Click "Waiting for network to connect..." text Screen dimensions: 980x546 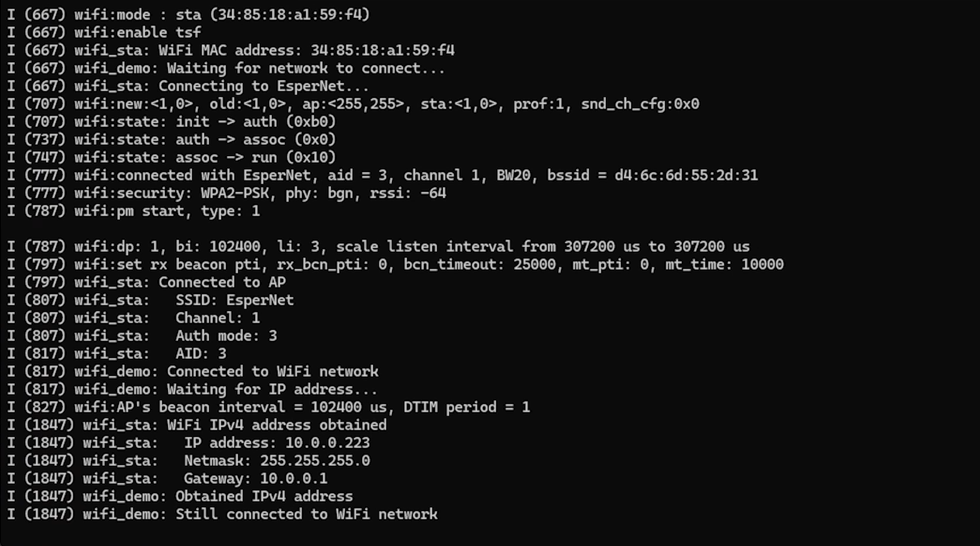point(305,68)
